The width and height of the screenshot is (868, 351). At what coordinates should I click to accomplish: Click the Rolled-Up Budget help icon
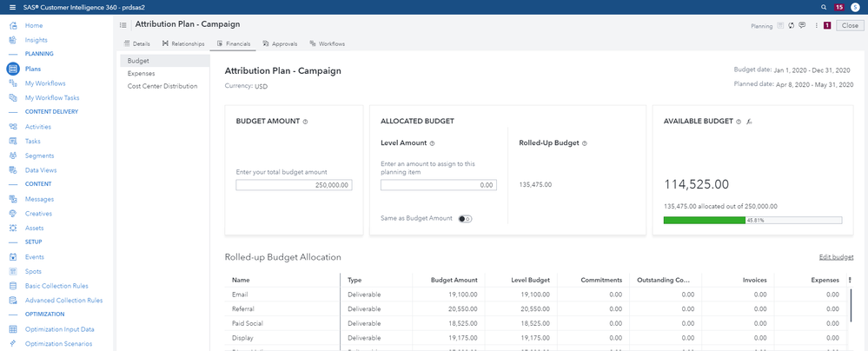(x=585, y=143)
